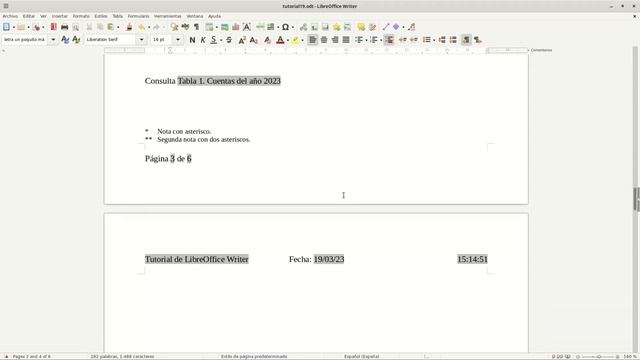Image resolution: width=640 pixels, height=360 pixels.
Task: Toggle left-to-right paragraph direction
Action: (x=466, y=40)
